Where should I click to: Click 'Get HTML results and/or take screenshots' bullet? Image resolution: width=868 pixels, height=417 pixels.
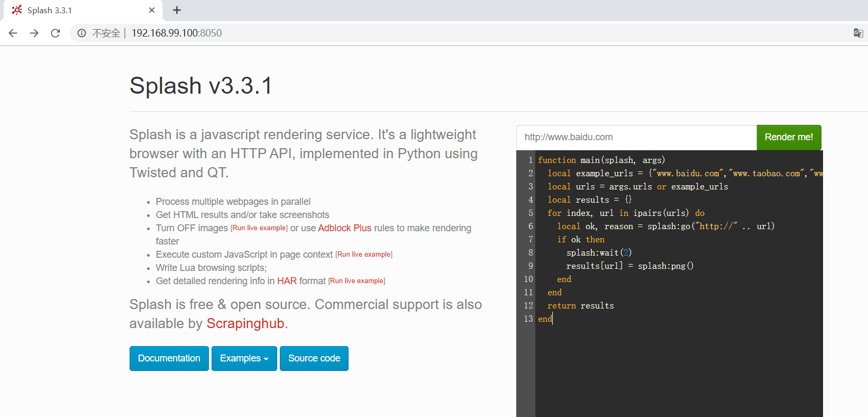243,215
